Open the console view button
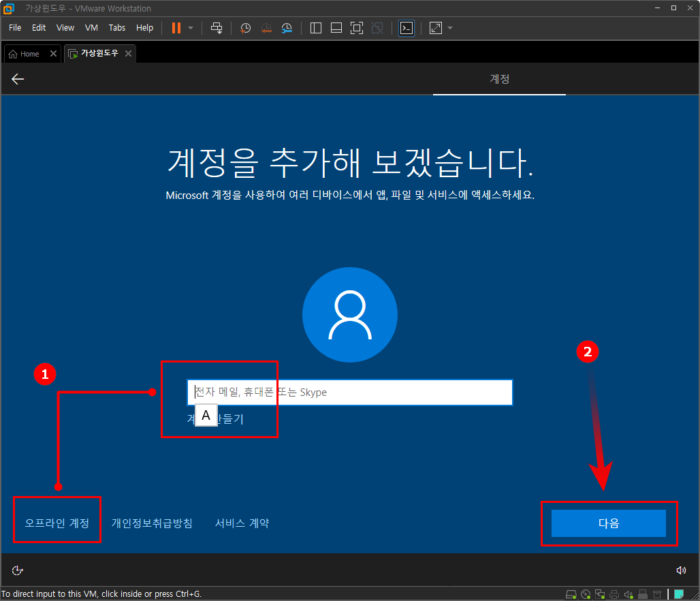 [x=407, y=28]
